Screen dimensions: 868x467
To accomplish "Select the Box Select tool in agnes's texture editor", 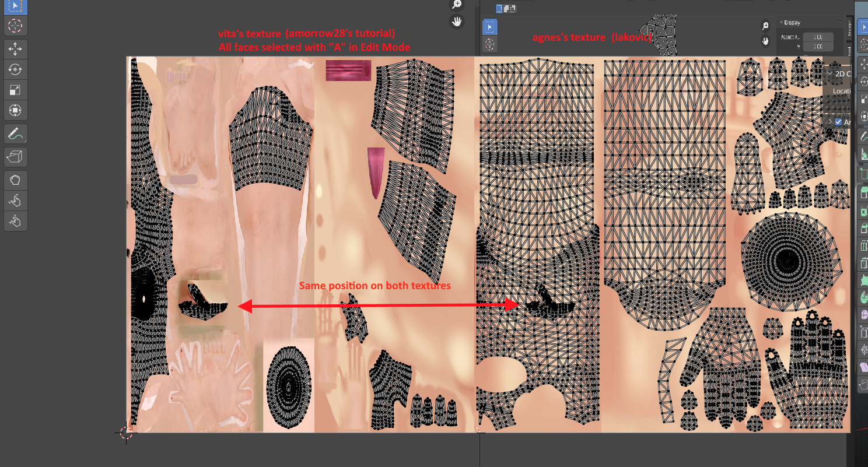I will click(x=490, y=27).
